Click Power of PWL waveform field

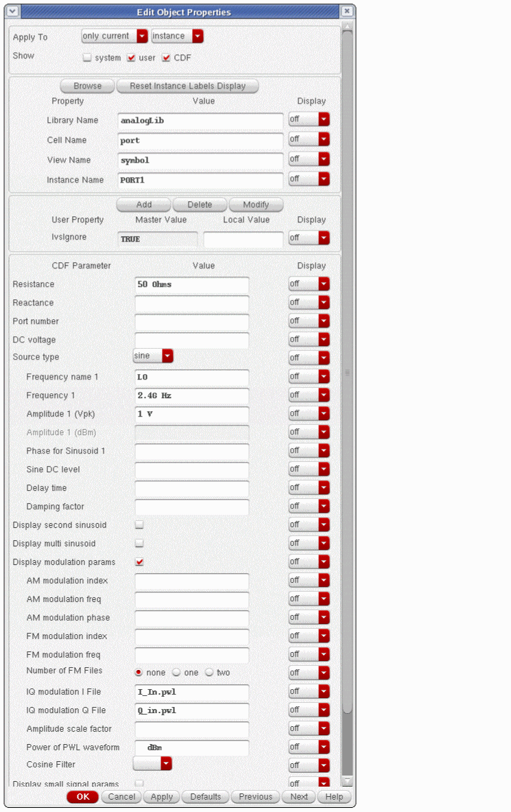point(191,747)
